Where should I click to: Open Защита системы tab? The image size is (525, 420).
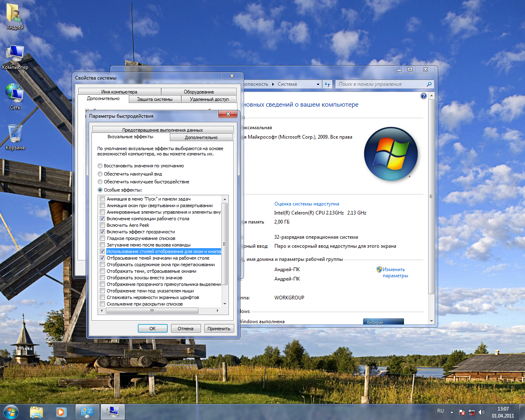click(155, 99)
